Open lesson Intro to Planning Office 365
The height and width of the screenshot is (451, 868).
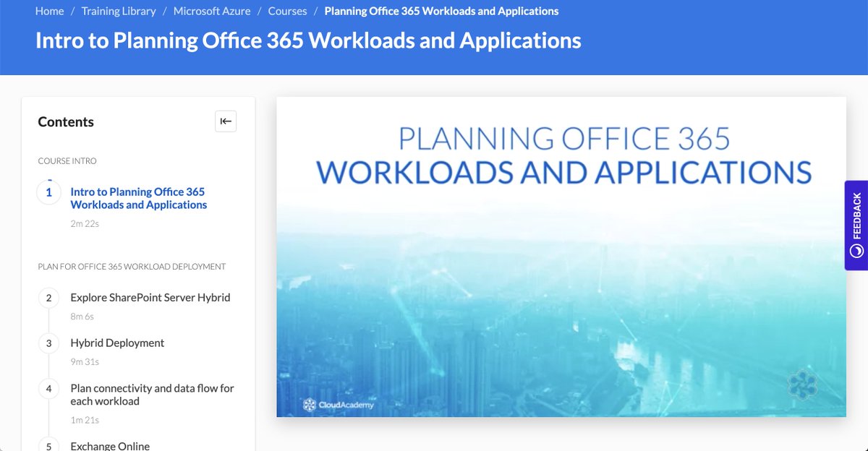point(139,198)
